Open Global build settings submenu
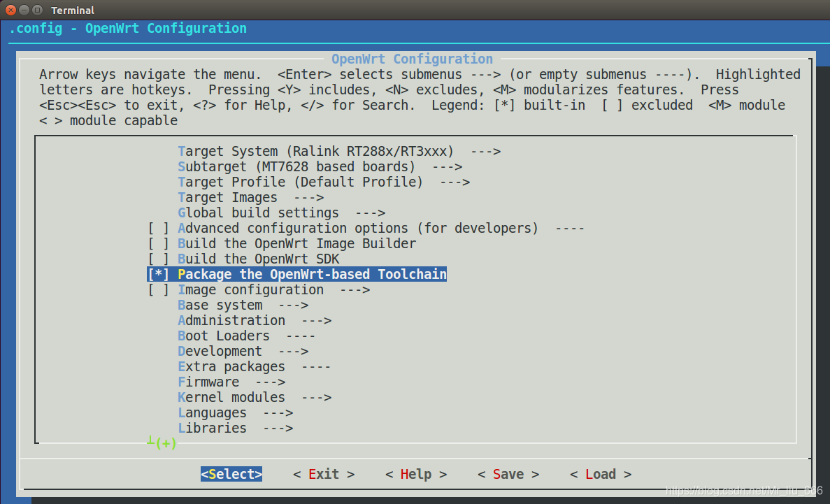This screenshot has width=830, height=504. coord(282,213)
